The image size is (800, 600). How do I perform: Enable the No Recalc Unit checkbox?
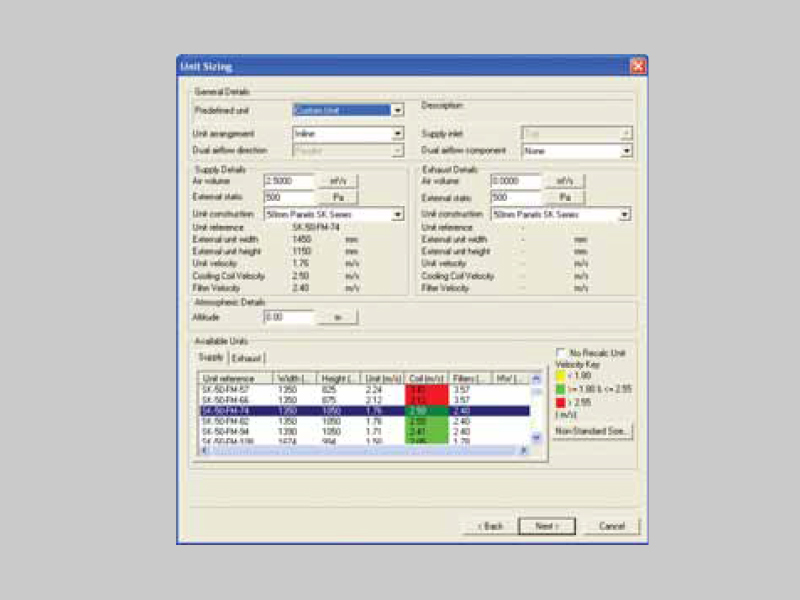tap(559, 354)
